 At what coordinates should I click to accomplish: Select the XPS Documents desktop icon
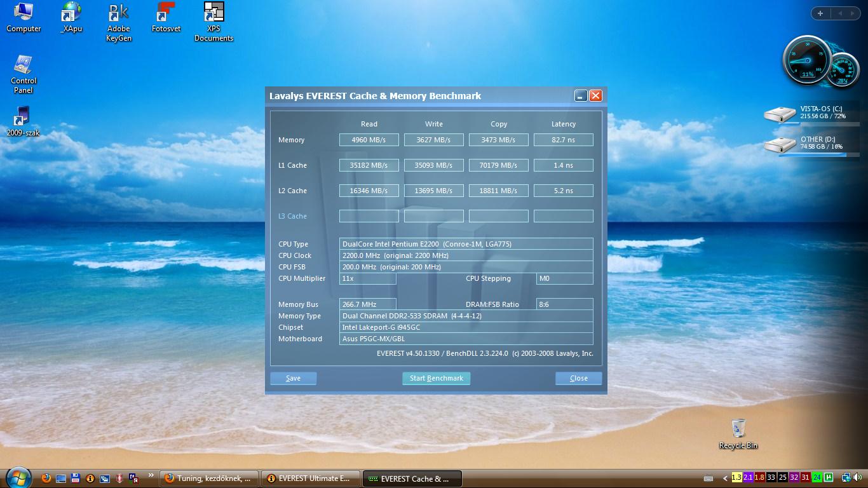pyautogui.click(x=214, y=22)
